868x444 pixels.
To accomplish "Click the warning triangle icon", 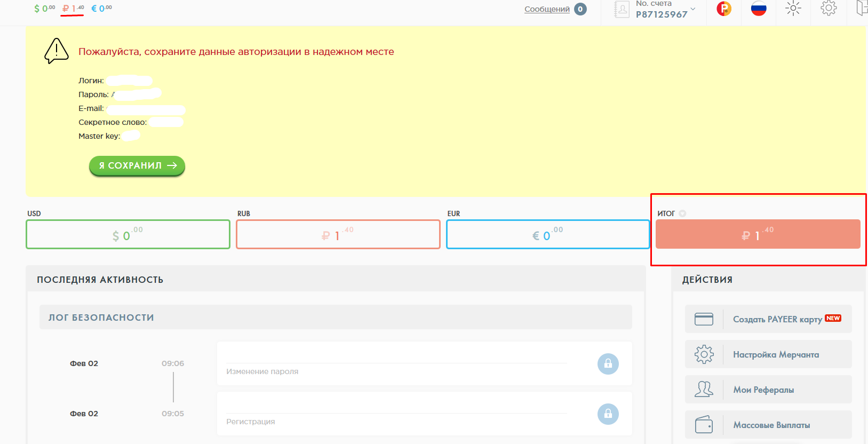I will [56, 51].
